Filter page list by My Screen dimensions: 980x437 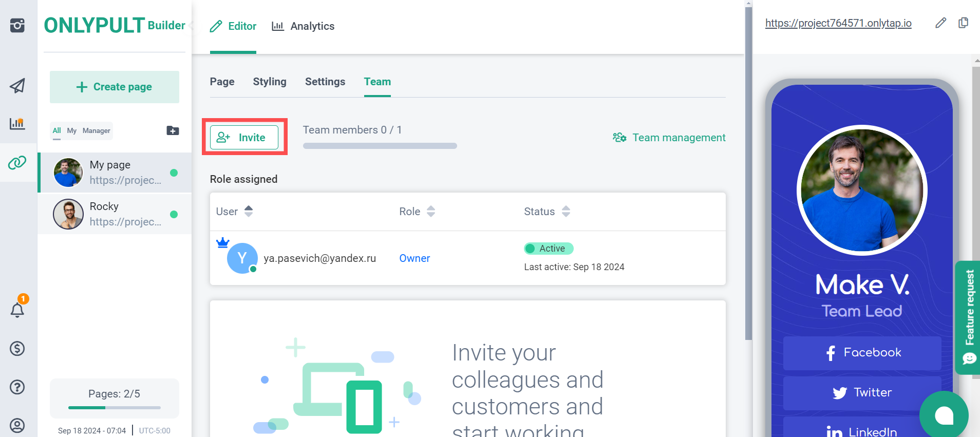[x=72, y=131]
